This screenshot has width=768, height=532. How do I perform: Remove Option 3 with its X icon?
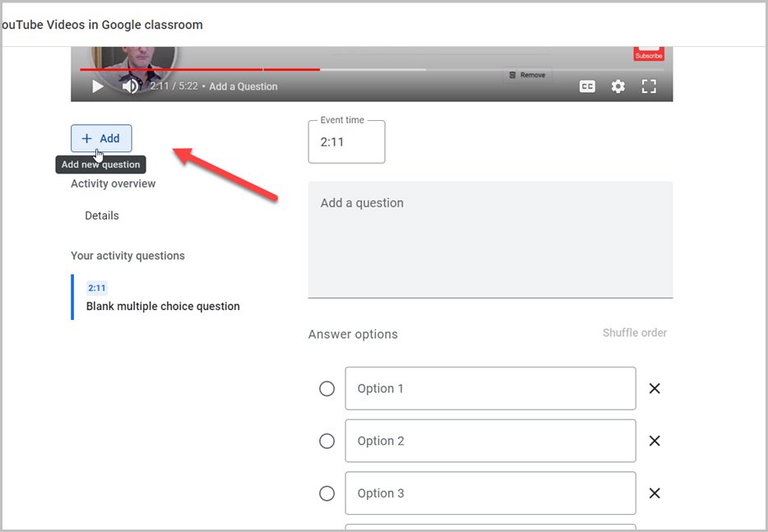[655, 493]
